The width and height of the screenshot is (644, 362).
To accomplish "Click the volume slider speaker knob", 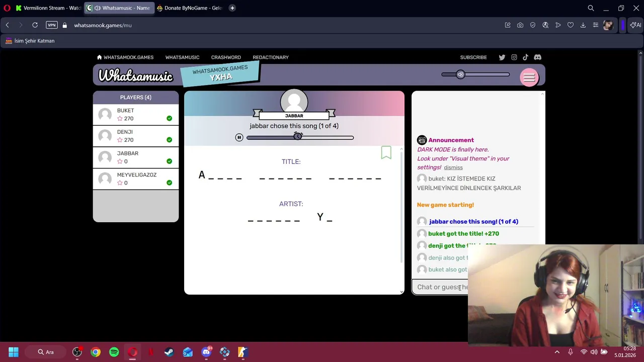I will pyautogui.click(x=460, y=74).
